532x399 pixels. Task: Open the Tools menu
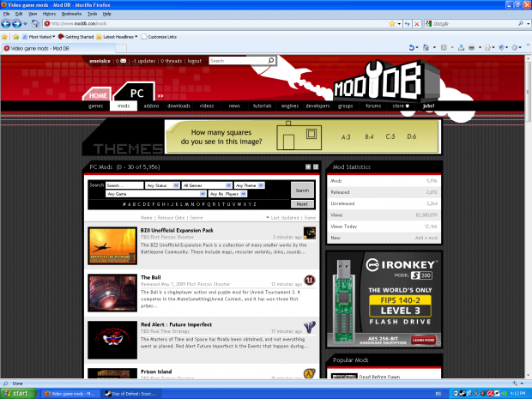93,14
